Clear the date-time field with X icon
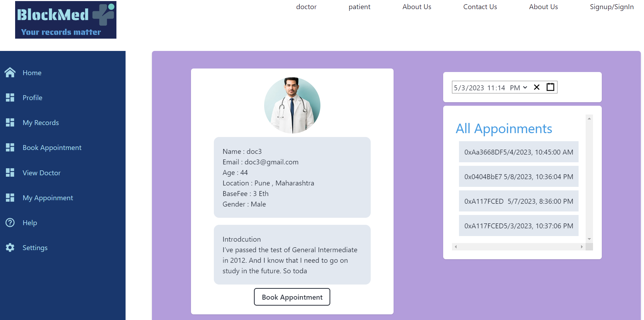644x320 pixels. coord(537,87)
